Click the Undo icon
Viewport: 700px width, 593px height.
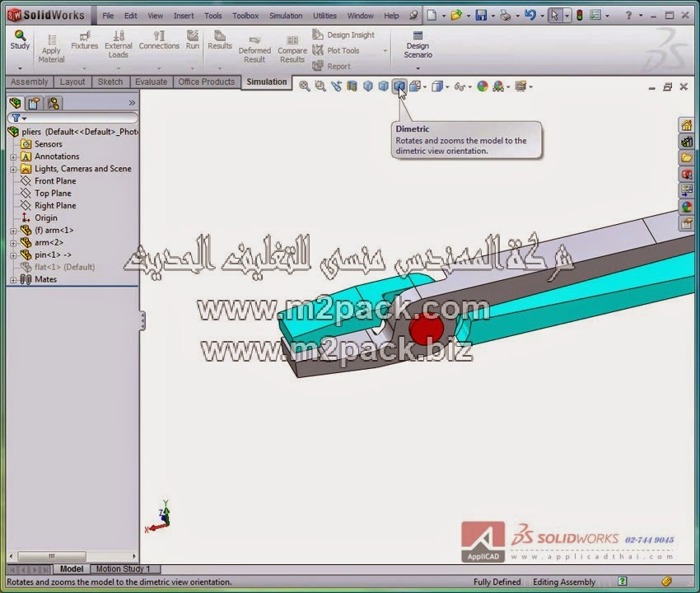tap(530, 16)
